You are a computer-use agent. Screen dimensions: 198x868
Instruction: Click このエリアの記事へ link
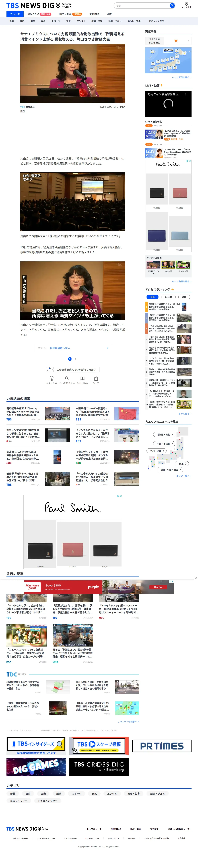tap(128, 721)
